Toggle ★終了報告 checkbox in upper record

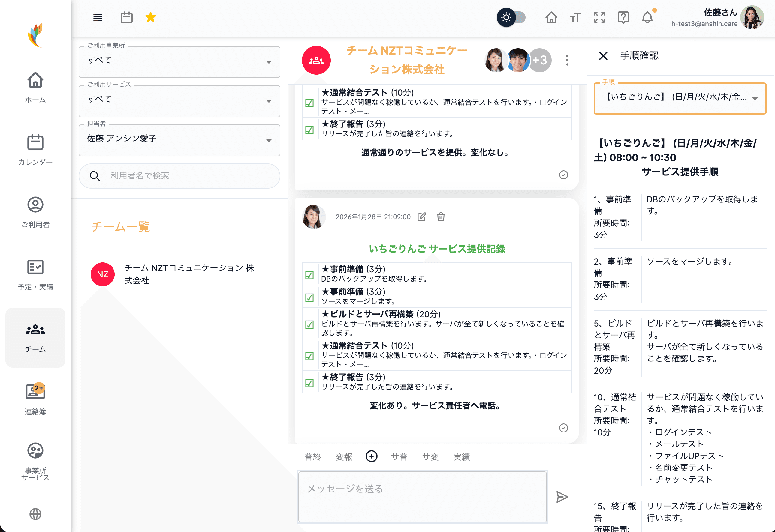pos(309,130)
